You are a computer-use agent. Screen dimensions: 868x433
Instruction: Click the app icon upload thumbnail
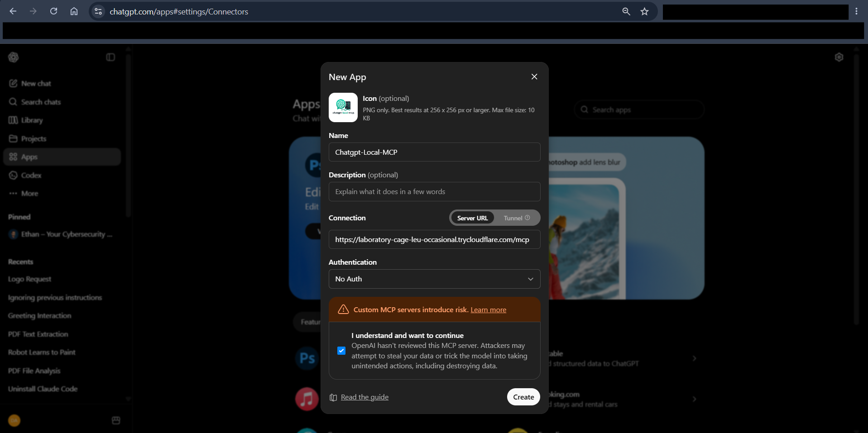343,108
